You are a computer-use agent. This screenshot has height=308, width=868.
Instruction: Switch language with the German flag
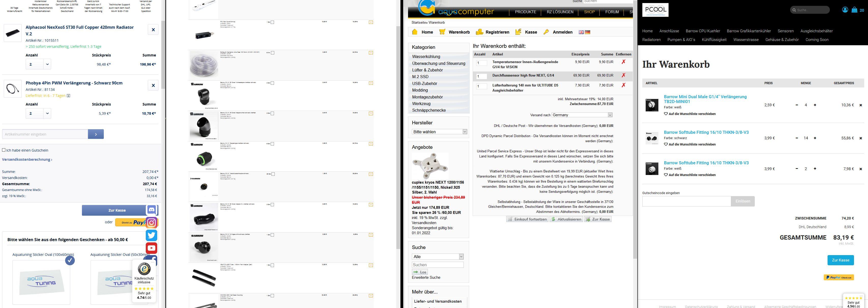588,32
